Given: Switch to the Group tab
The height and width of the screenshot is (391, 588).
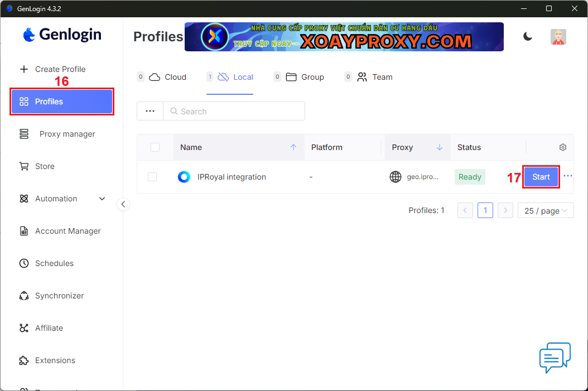Looking at the screenshot, I should (305, 77).
